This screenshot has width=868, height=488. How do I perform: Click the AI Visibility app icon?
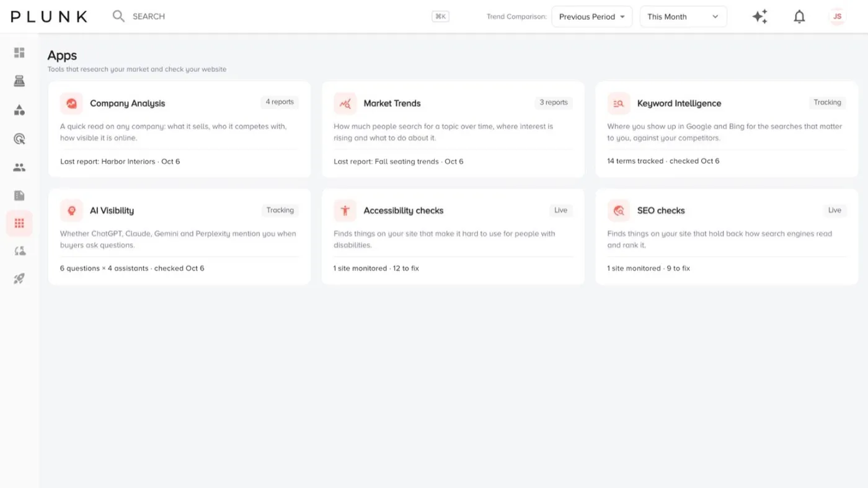[71, 211]
